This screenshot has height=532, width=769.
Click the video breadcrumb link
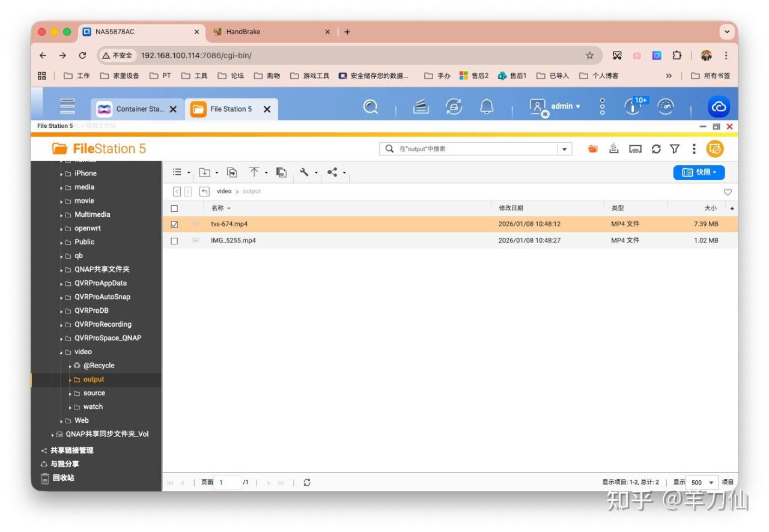pyautogui.click(x=224, y=192)
